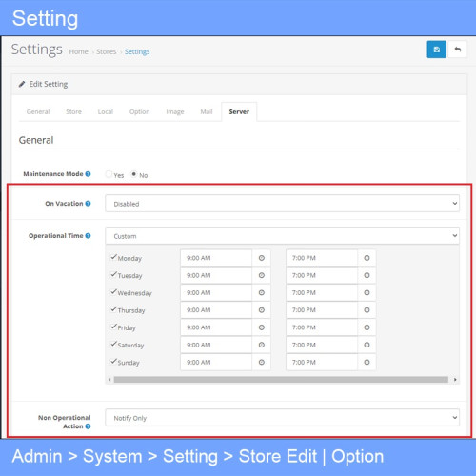Click Saturday 7:00 PM closing time field
The image size is (476, 476).
322,345
